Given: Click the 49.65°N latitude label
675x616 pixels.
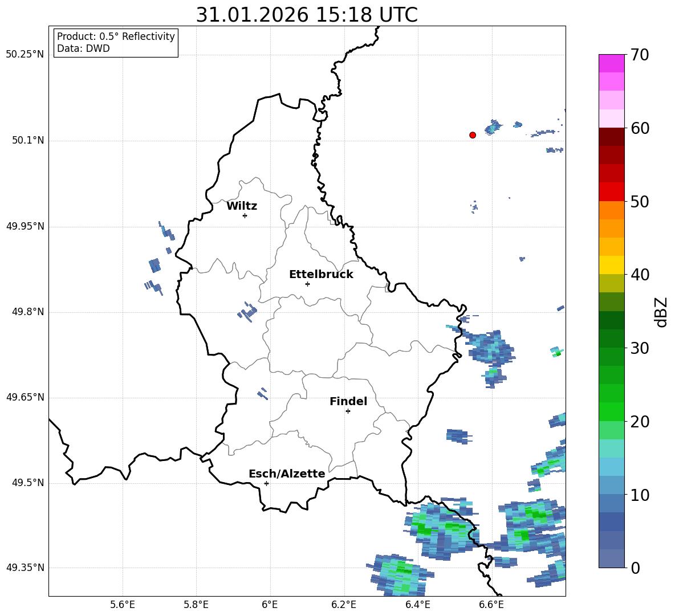Looking at the screenshot, I should pyautogui.click(x=25, y=397).
